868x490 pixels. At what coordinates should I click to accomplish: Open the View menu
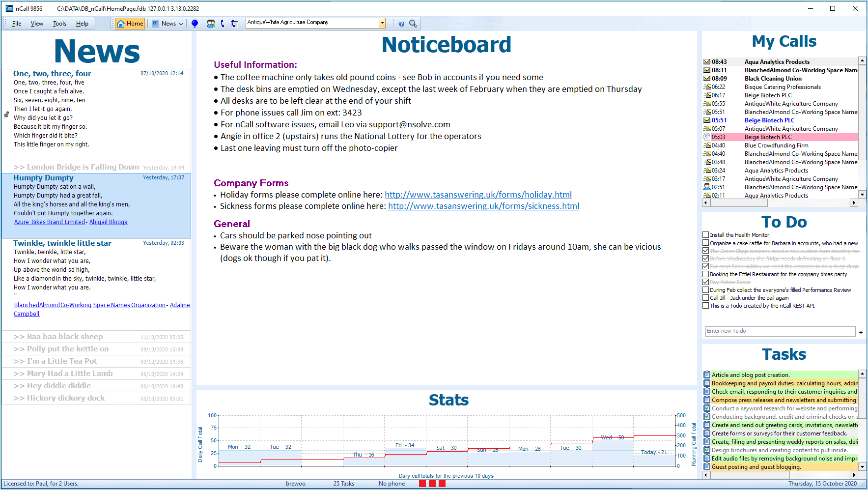[37, 24]
